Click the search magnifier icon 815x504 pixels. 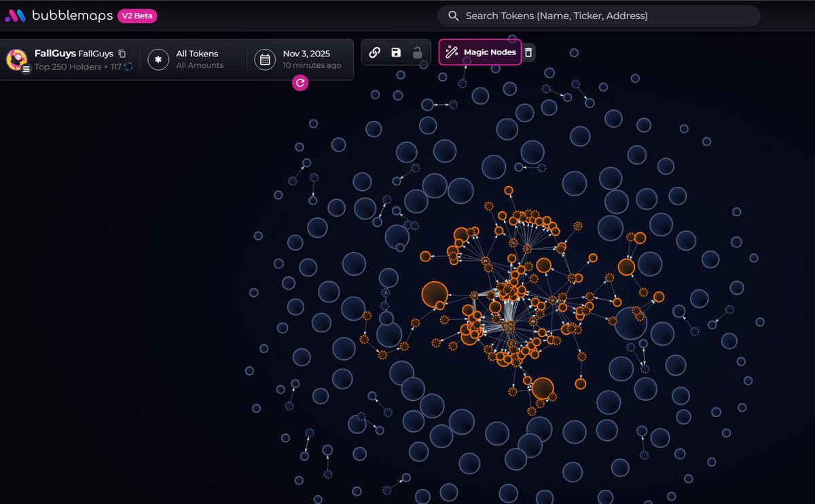pyautogui.click(x=453, y=16)
